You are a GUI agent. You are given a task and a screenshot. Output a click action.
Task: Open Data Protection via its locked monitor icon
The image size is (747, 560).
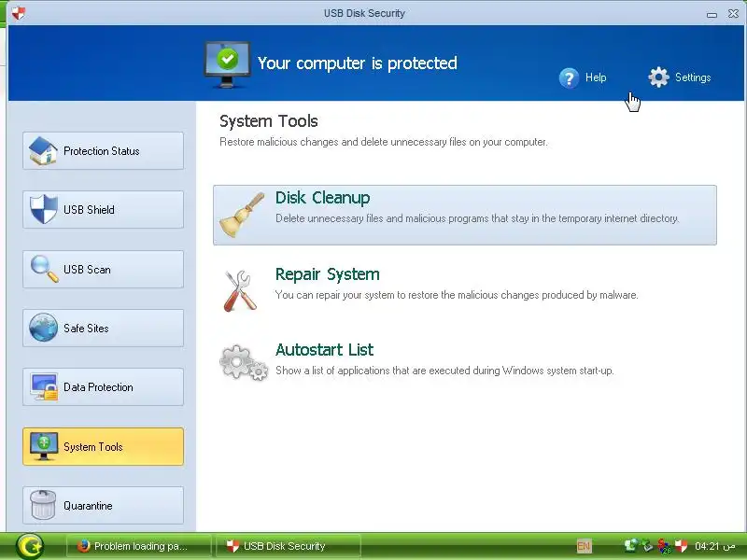(x=44, y=386)
